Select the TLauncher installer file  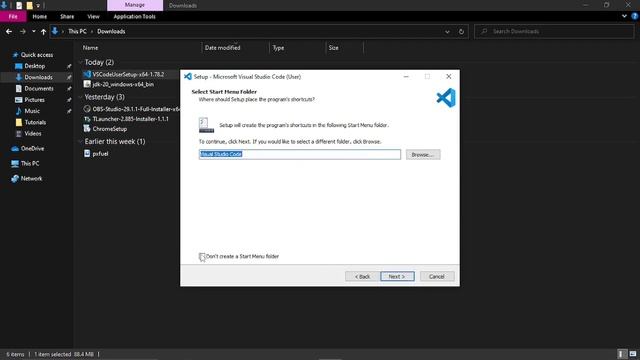(x=130, y=119)
